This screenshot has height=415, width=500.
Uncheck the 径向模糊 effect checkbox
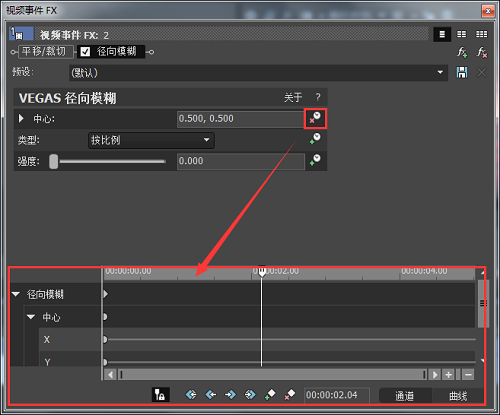point(85,52)
